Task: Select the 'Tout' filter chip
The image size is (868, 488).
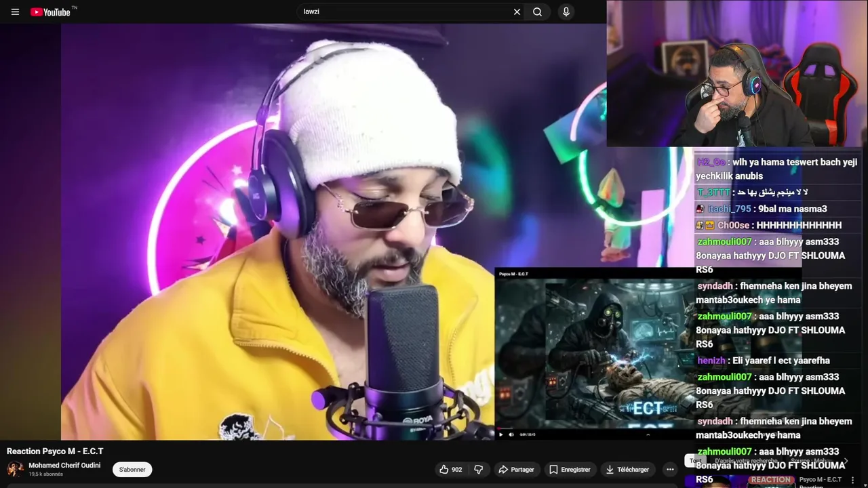Action: point(696,461)
